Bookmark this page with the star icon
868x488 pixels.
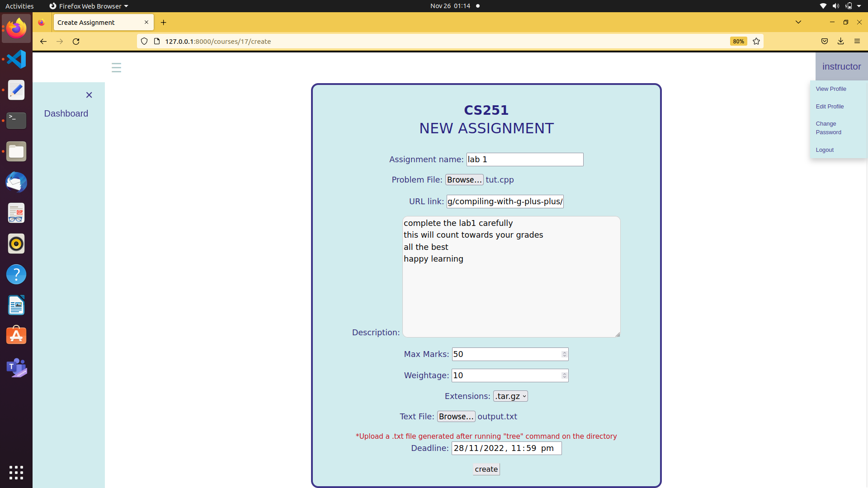coord(756,41)
